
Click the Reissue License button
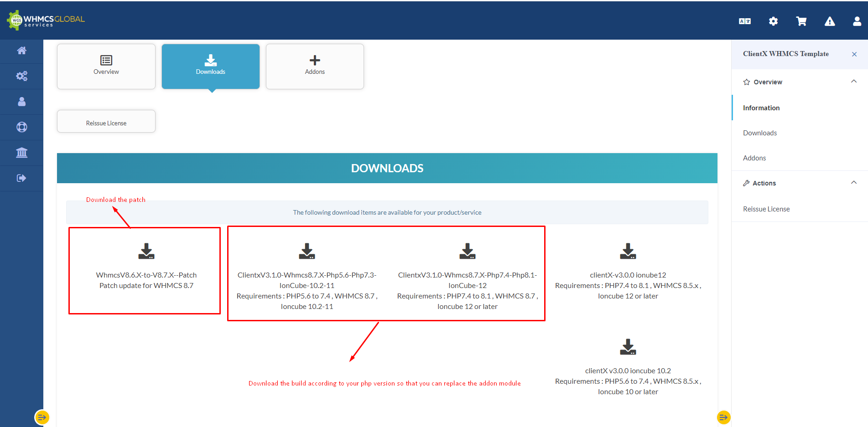point(106,122)
